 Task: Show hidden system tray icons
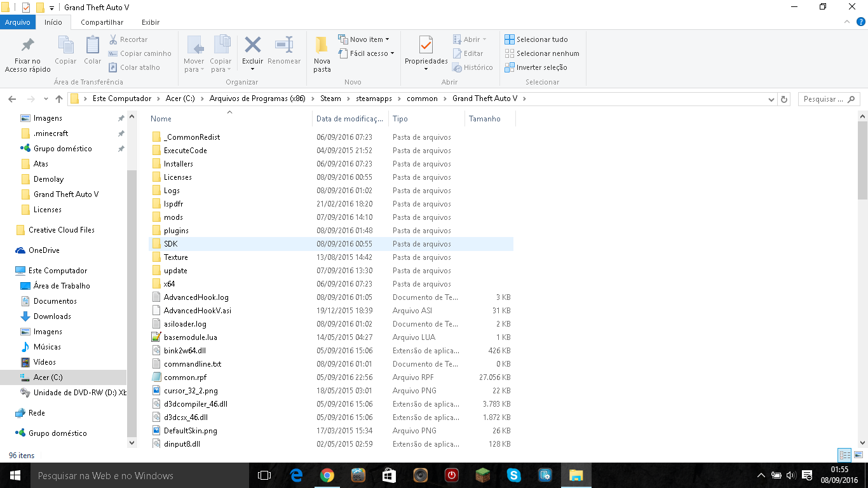(x=761, y=475)
